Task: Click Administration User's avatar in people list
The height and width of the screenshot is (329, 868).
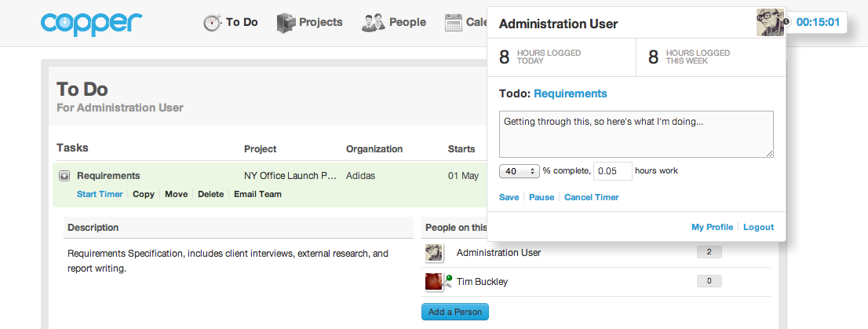Action: [435, 253]
